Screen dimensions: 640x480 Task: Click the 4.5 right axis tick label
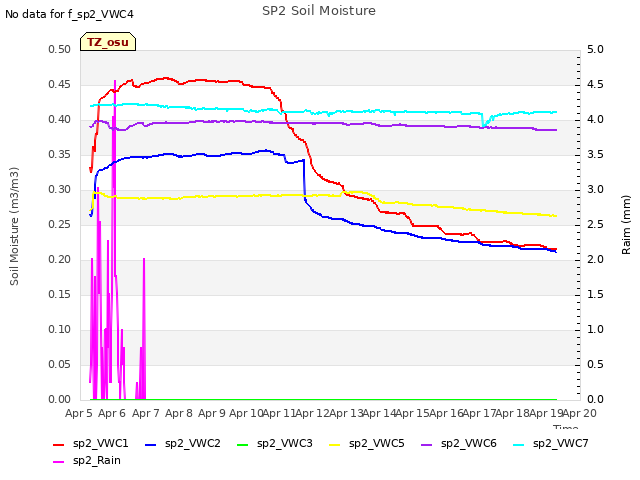(x=595, y=84)
